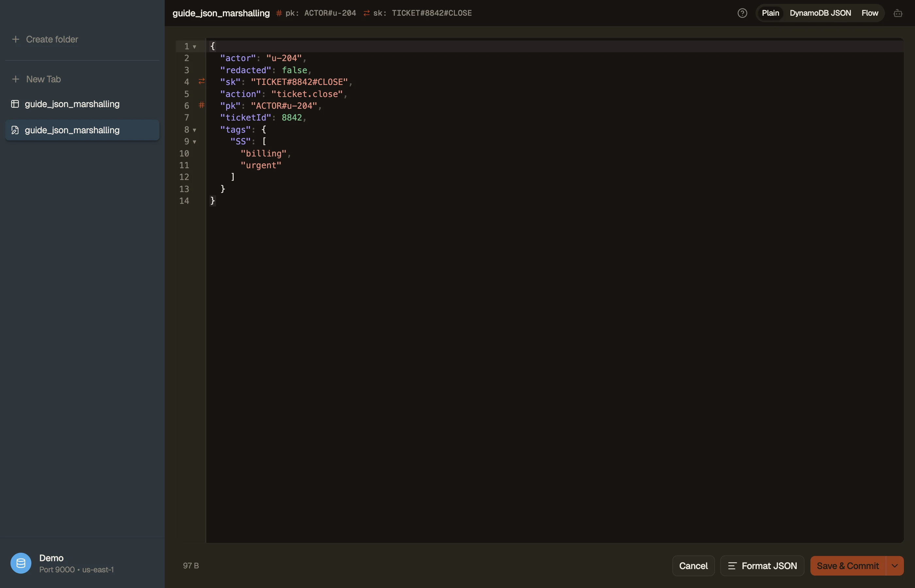Click the sk: TICKET#8842#CLOSE header label
This screenshot has height=588, width=915.
pos(422,13)
